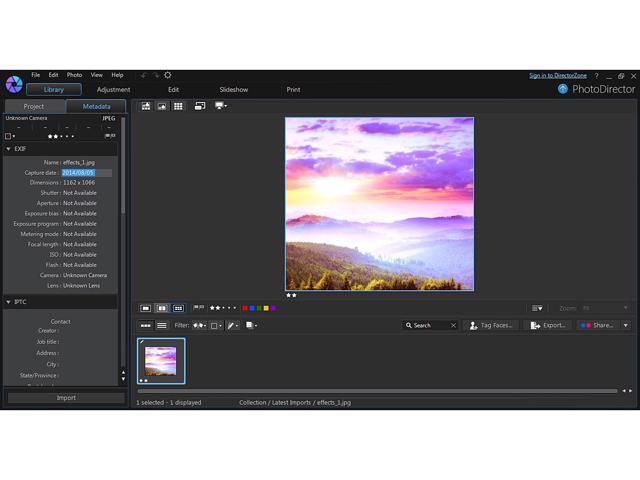
Task: Open the Photo menu
Action: coord(74,75)
